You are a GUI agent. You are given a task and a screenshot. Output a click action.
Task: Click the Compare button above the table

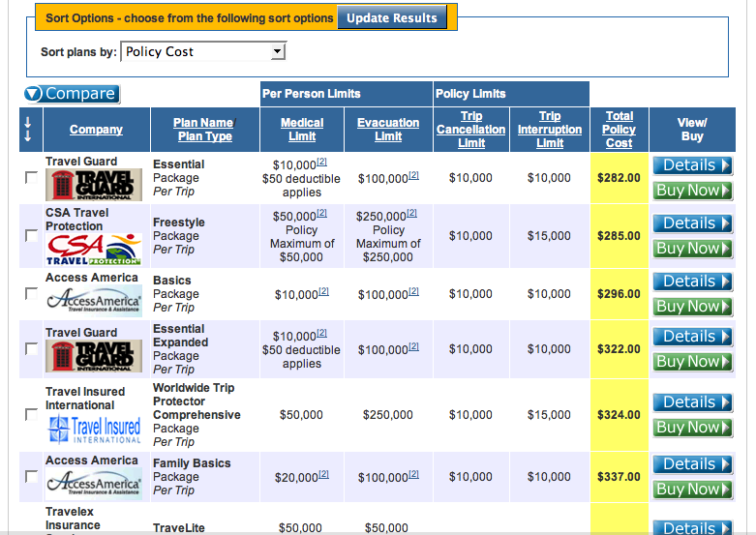[x=71, y=94]
